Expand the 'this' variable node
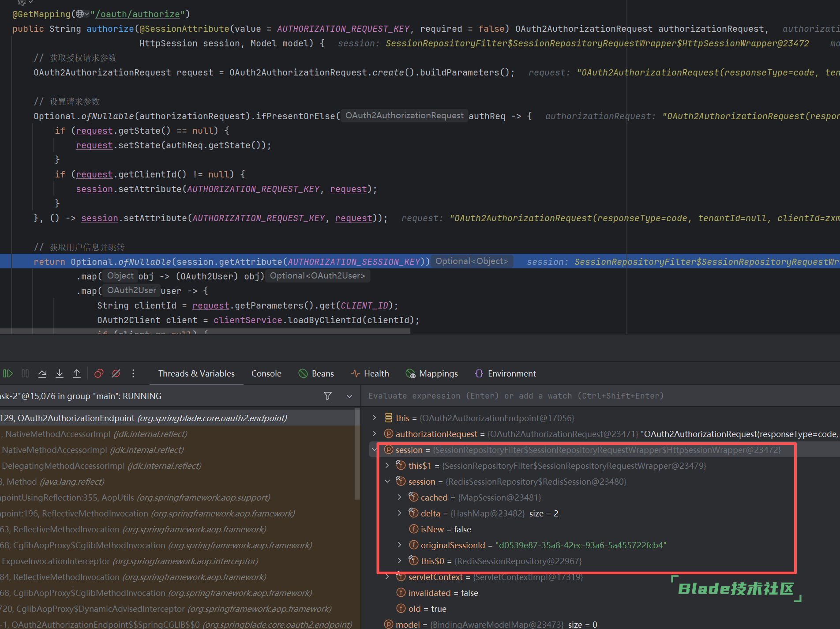The height and width of the screenshot is (629, 840). click(375, 418)
